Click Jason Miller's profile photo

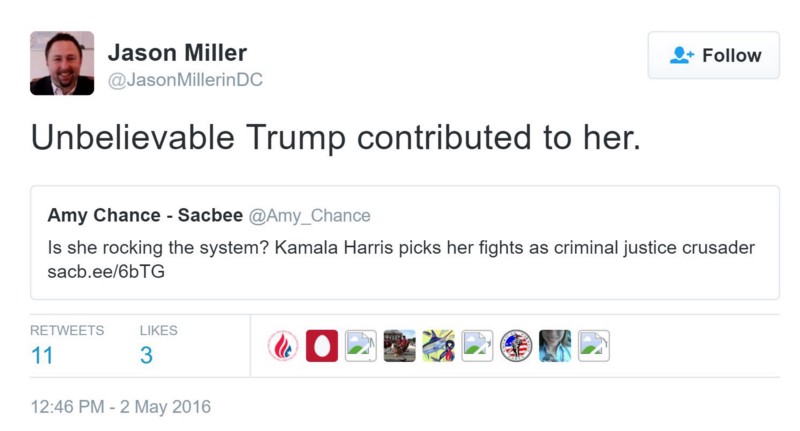[x=62, y=63]
